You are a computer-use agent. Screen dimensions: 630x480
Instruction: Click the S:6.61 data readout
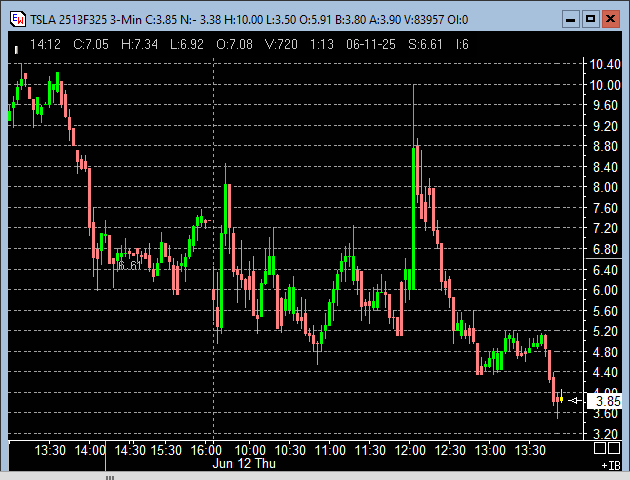click(425, 44)
